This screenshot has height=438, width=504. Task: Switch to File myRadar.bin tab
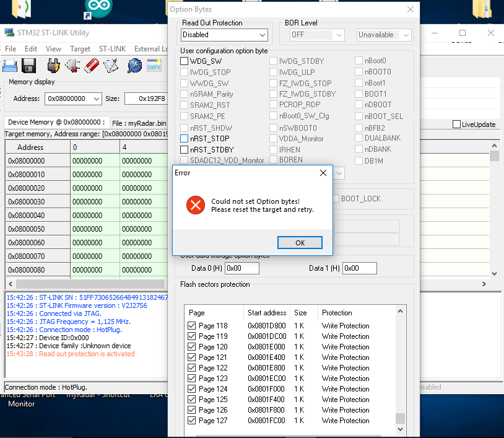click(x=139, y=123)
